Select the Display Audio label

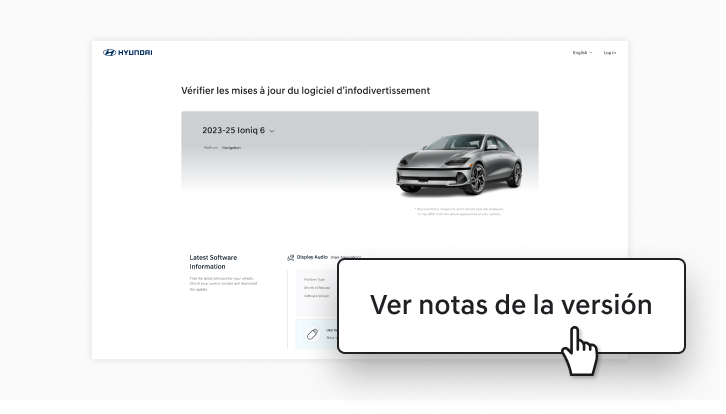pyautogui.click(x=313, y=257)
